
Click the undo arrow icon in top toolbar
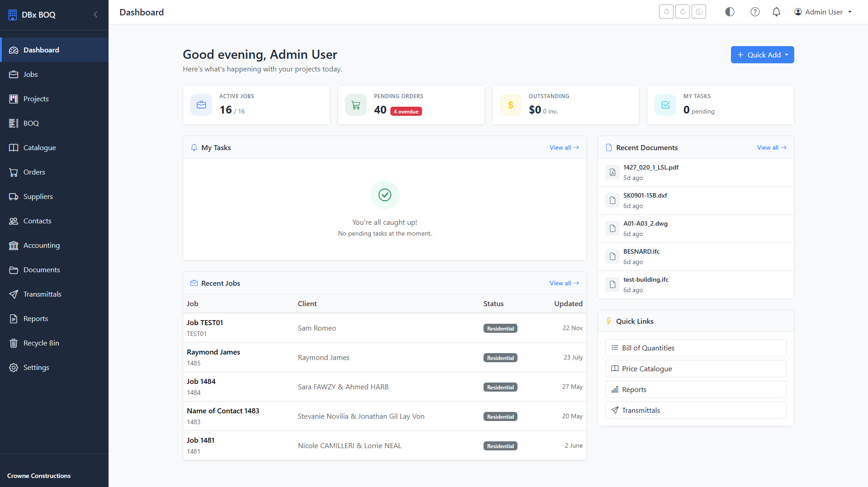pos(666,11)
